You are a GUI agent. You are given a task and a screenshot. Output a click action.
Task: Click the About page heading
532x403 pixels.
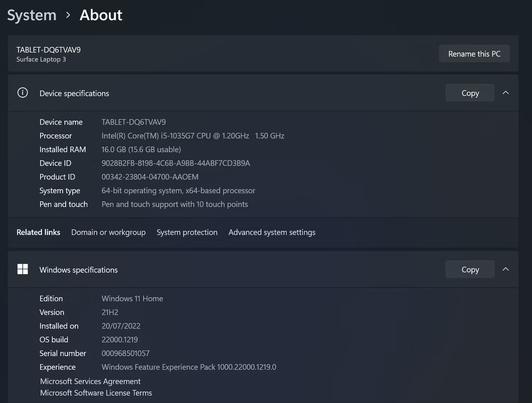101,15
